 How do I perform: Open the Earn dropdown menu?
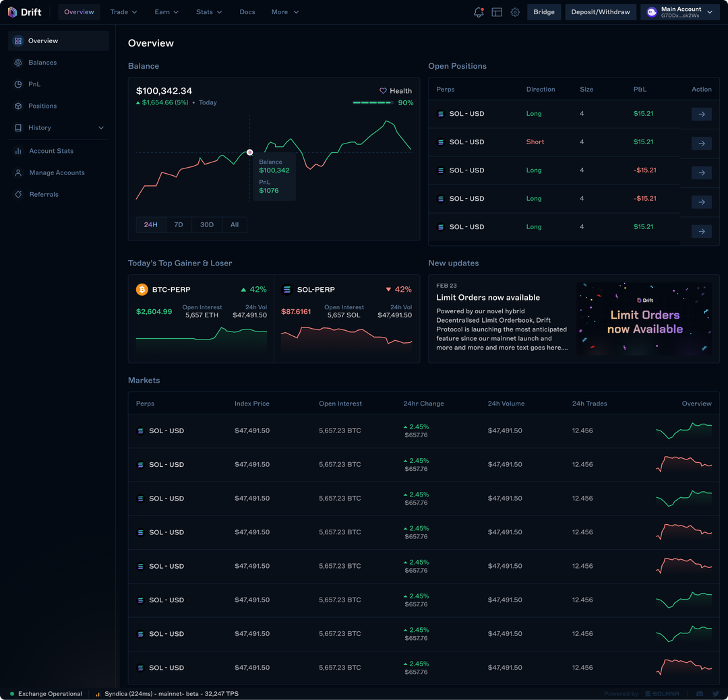[166, 12]
